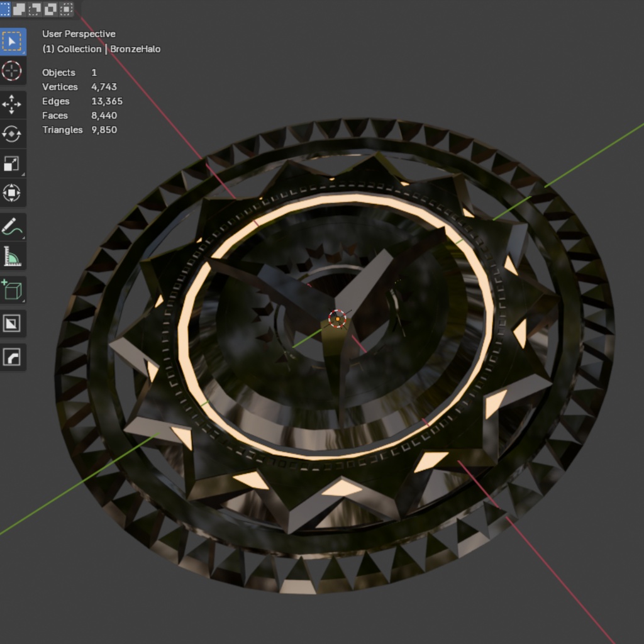Click the Faces count '8,440'
The image size is (644, 644).
click(x=104, y=116)
